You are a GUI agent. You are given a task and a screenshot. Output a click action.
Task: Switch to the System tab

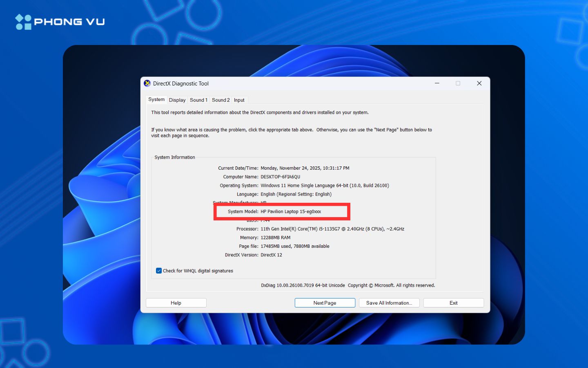coord(156,100)
